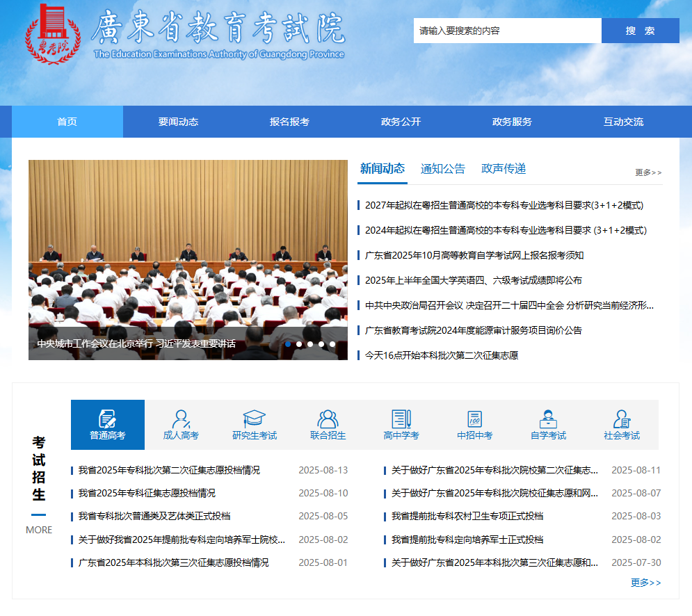This screenshot has height=616, width=692.
Task: Switch to the fourth carousel slide dot
Action: [321, 344]
